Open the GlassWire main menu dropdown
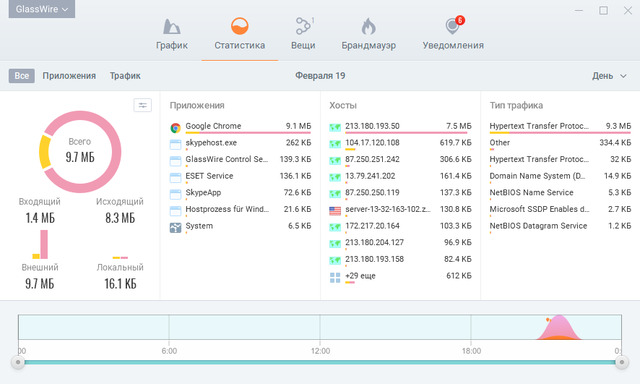The height and width of the screenshot is (384, 640). [42, 9]
